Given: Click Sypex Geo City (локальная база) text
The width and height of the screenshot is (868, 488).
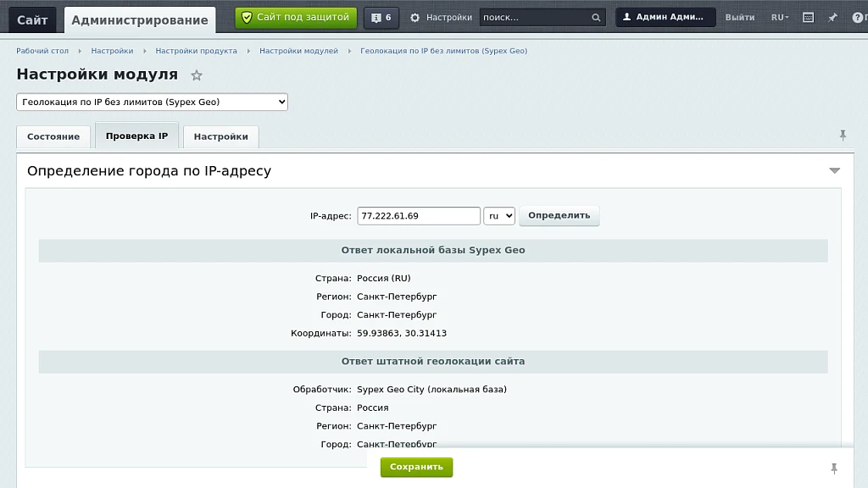Looking at the screenshot, I should [431, 390].
